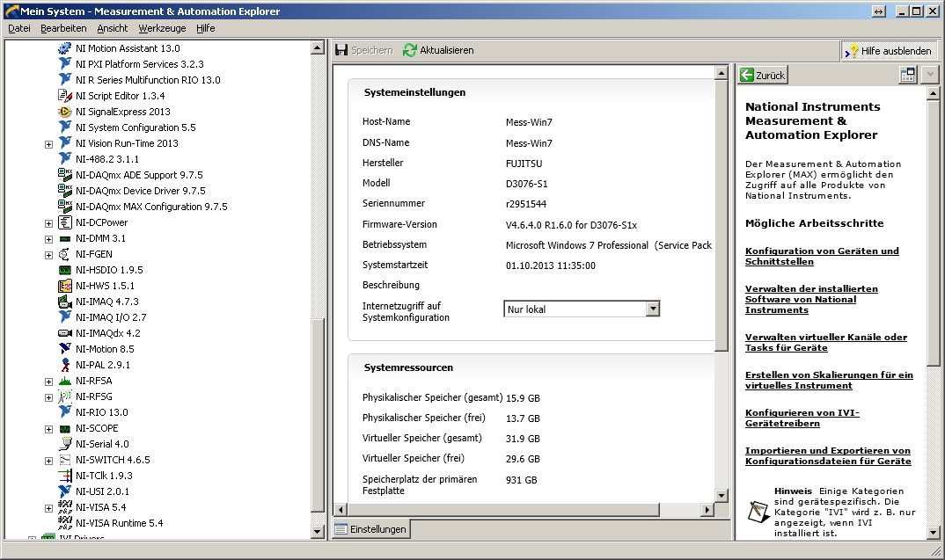This screenshot has height=560, width=945.
Task: Expand the NI-SCOPE tree node
Action: (x=48, y=429)
